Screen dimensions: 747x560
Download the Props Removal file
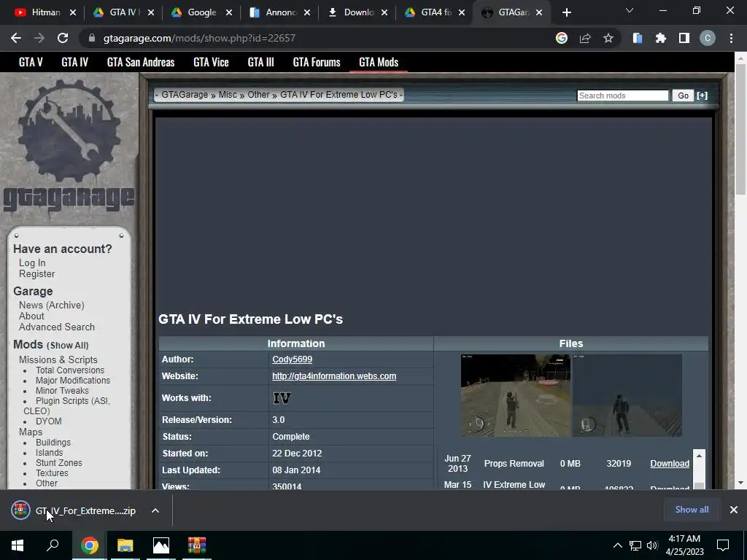pos(670,464)
